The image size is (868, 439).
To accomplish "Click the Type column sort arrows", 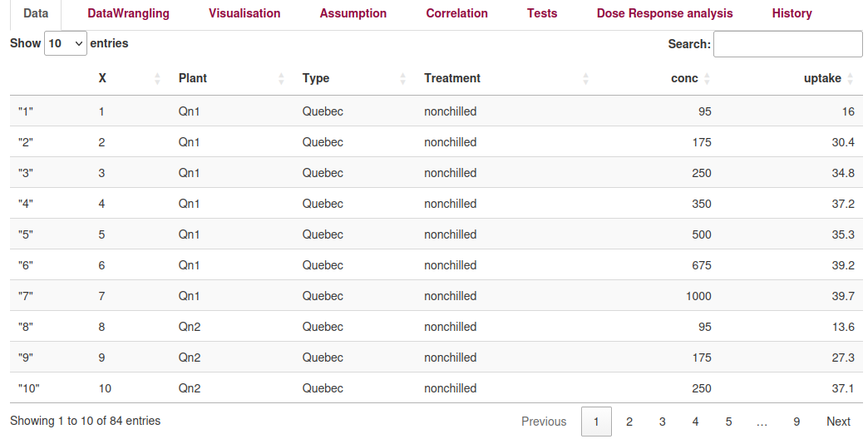I will (x=403, y=79).
